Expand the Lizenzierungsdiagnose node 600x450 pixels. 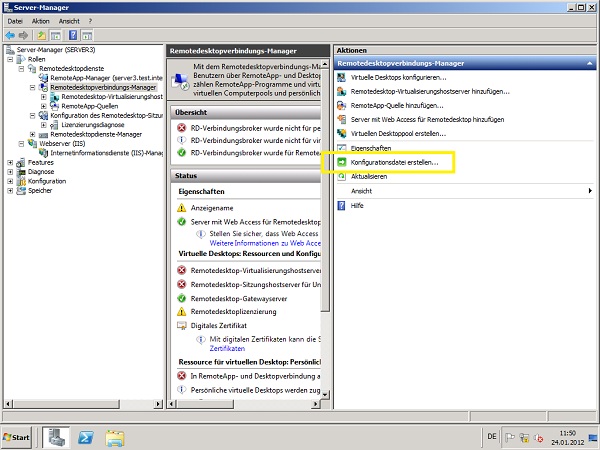tap(44, 125)
